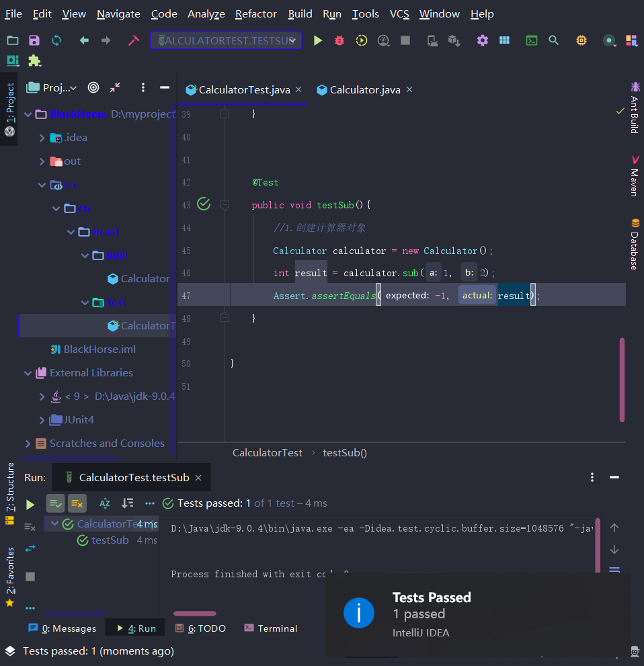Click the green test passed gutter icon at line 43
This screenshot has width=644, height=666.
(x=204, y=204)
